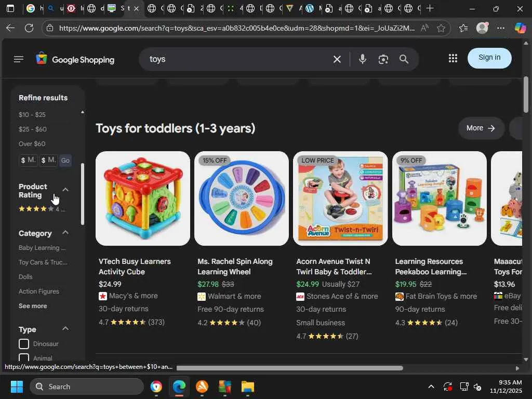The height and width of the screenshot is (399, 532).
Task: Open the Windows Start menu
Action: [17, 387]
